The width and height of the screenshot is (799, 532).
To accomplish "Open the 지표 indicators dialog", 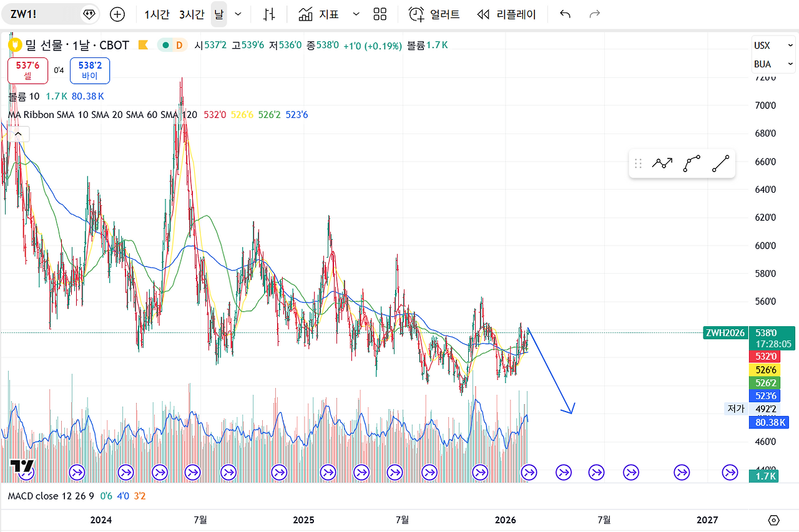I will pos(319,14).
